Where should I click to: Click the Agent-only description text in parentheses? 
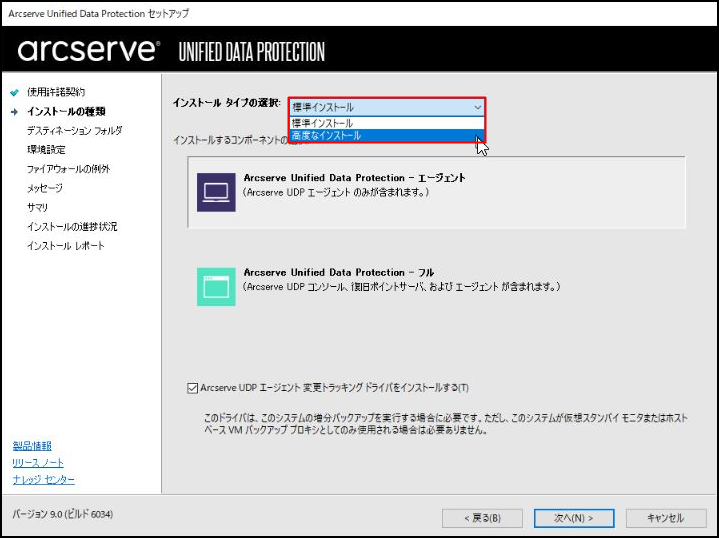(x=336, y=193)
